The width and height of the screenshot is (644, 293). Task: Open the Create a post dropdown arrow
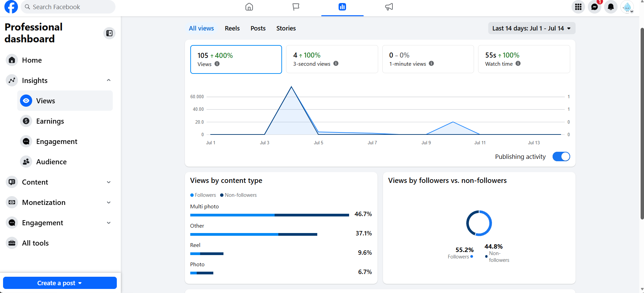pyautogui.click(x=80, y=283)
